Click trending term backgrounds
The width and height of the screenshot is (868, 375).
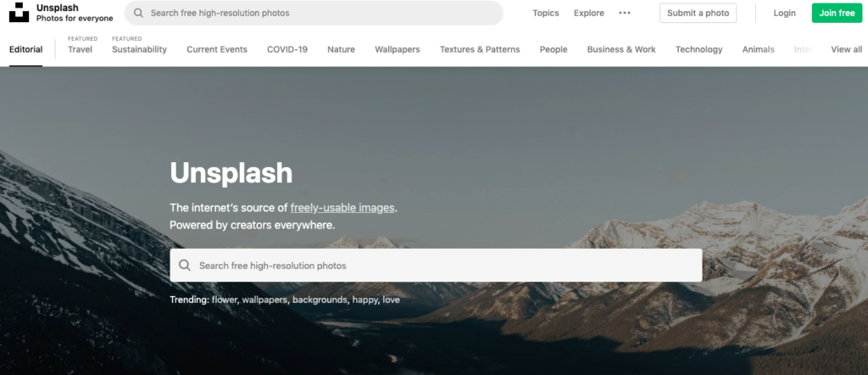320,299
